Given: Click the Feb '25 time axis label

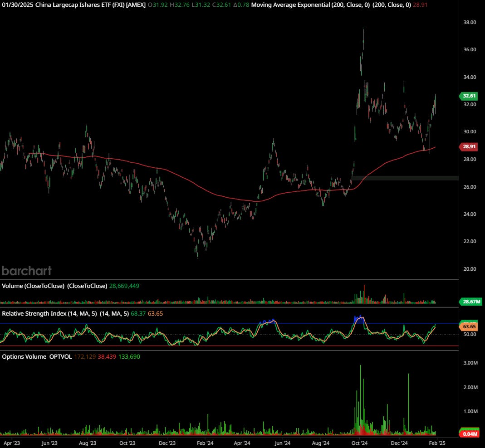Looking at the screenshot, I should point(437,443).
